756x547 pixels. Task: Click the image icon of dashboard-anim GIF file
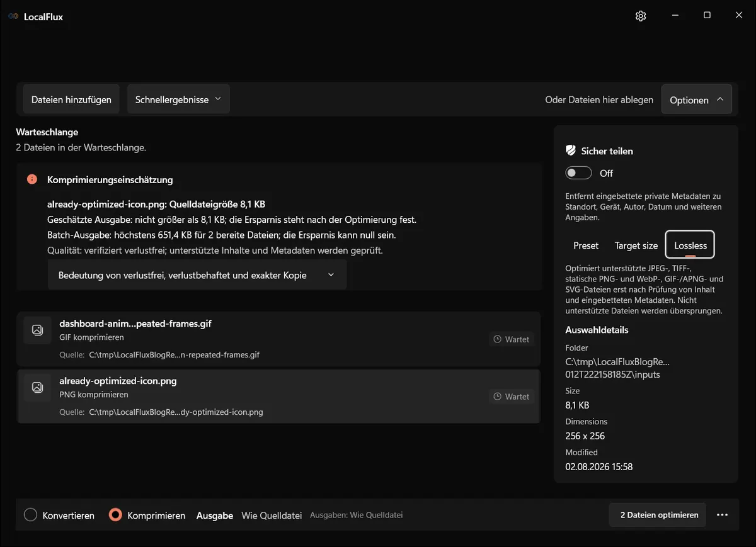click(x=37, y=330)
